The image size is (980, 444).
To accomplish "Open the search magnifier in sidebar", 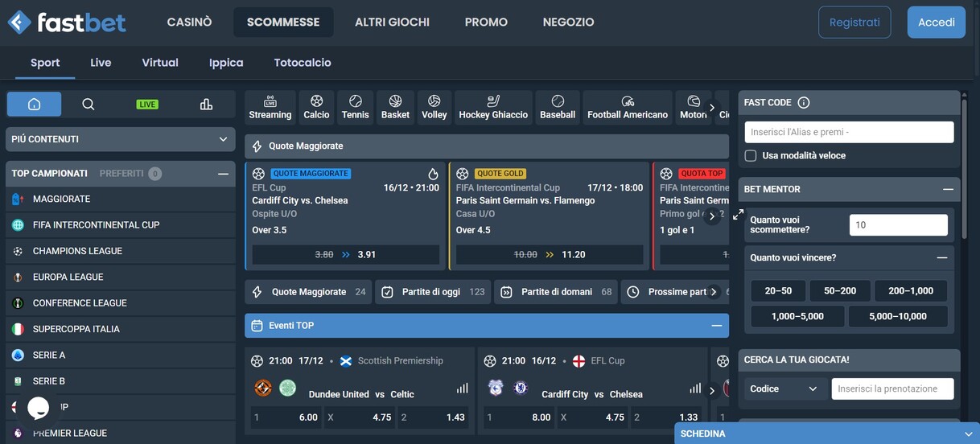I will pos(89,105).
